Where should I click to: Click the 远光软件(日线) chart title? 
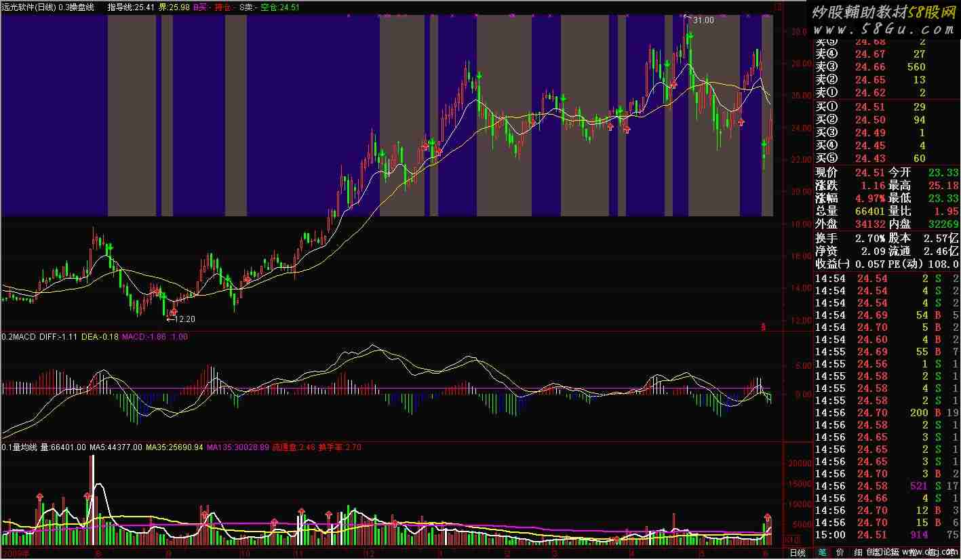pyautogui.click(x=28, y=7)
